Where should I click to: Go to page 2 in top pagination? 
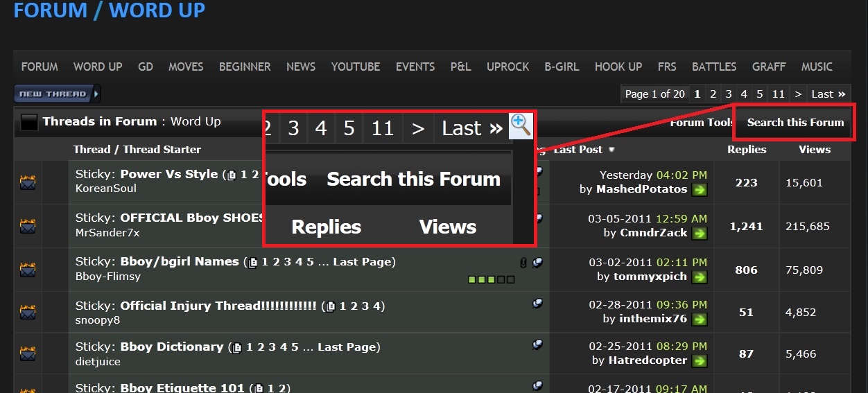(x=713, y=94)
